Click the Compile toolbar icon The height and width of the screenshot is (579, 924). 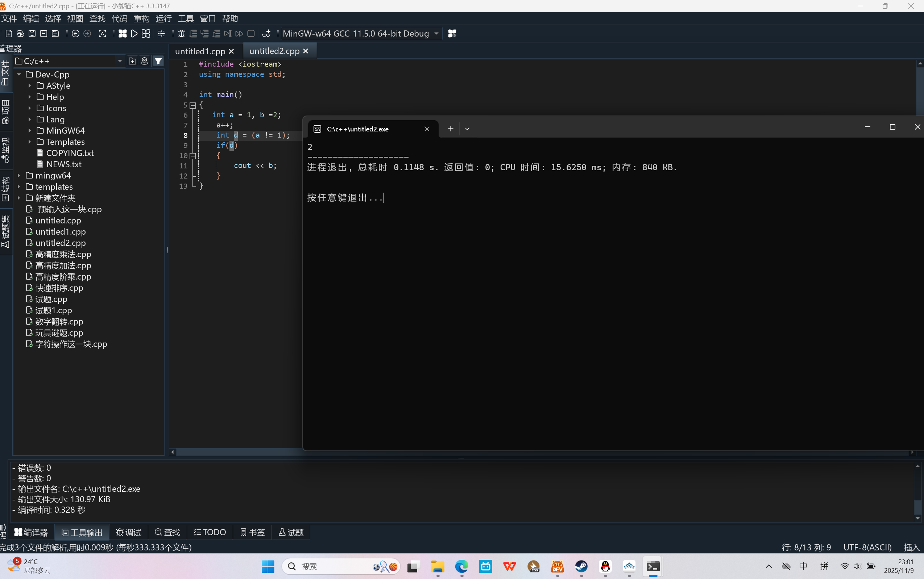(x=122, y=34)
